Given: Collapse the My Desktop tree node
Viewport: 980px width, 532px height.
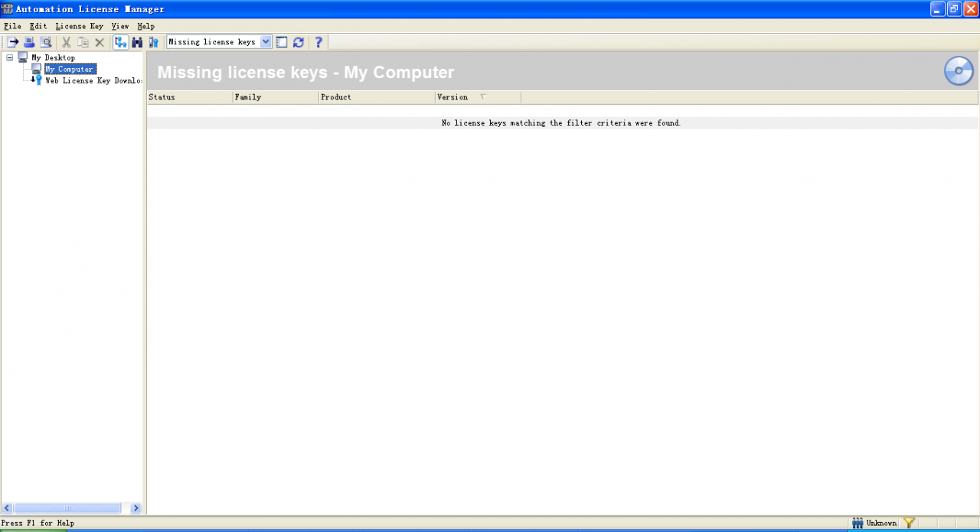Looking at the screenshot, I should [10, 57].
